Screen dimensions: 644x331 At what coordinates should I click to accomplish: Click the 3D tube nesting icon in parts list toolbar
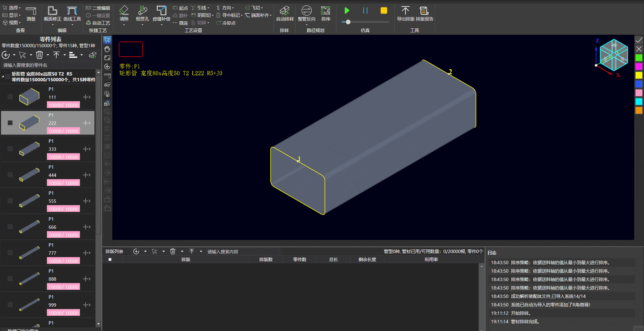92,55
